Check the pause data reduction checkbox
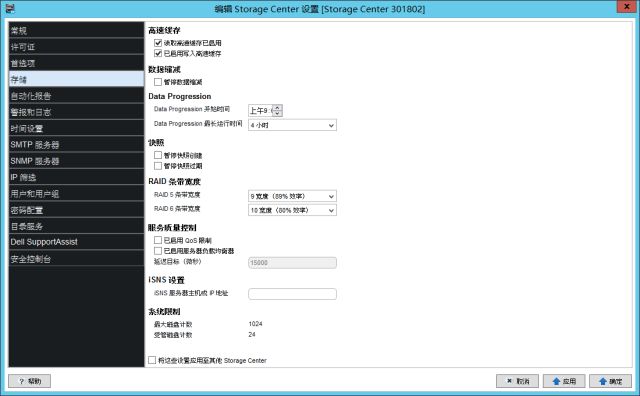This screenshot has height=396, width=640. 158,82
